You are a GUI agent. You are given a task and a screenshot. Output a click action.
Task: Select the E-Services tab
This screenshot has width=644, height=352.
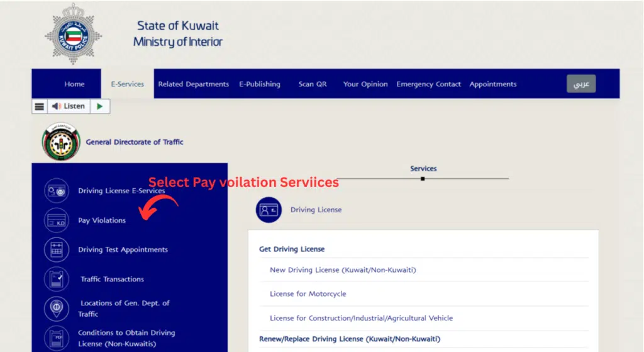tap(127, 84)
